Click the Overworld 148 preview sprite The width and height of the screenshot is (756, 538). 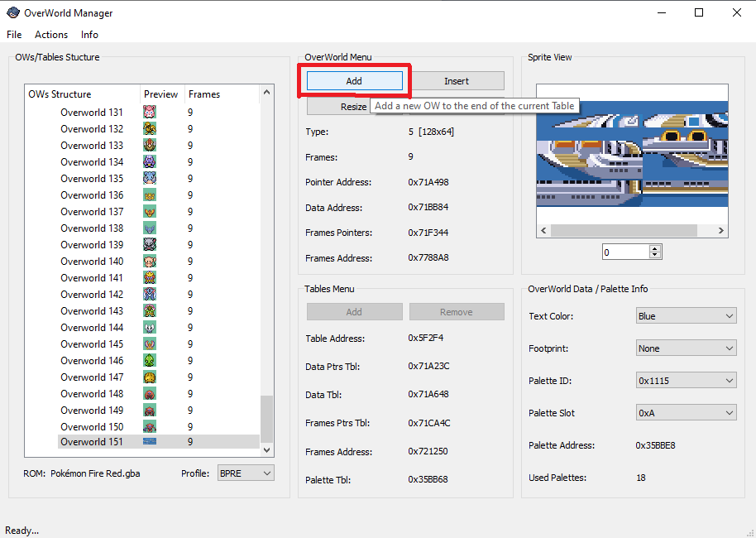click(x=150, y=394)
